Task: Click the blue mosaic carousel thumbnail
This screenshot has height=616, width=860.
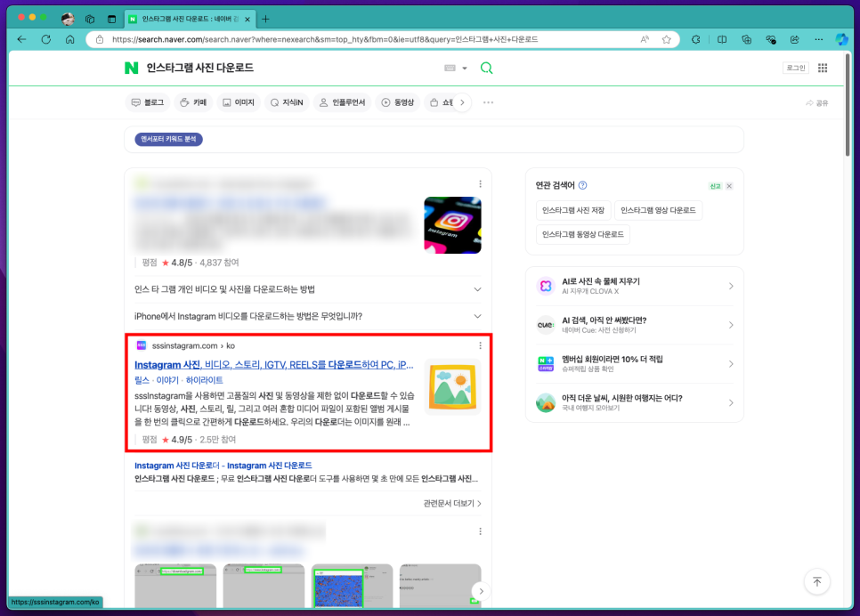Action: point(352,586)
